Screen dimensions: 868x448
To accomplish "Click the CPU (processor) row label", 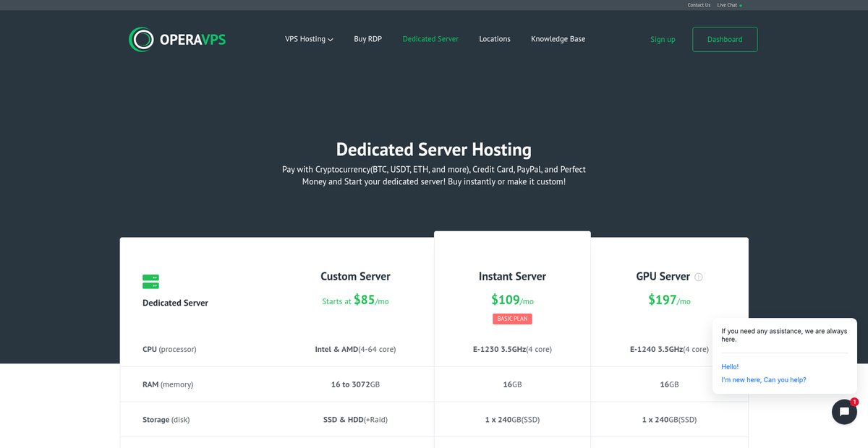I will tap(169, 349).
